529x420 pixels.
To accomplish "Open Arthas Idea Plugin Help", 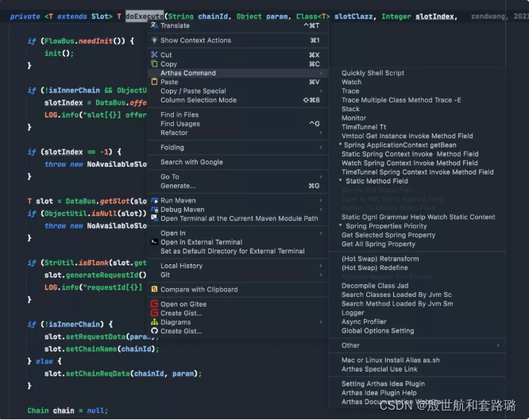I will pos(417,393).
